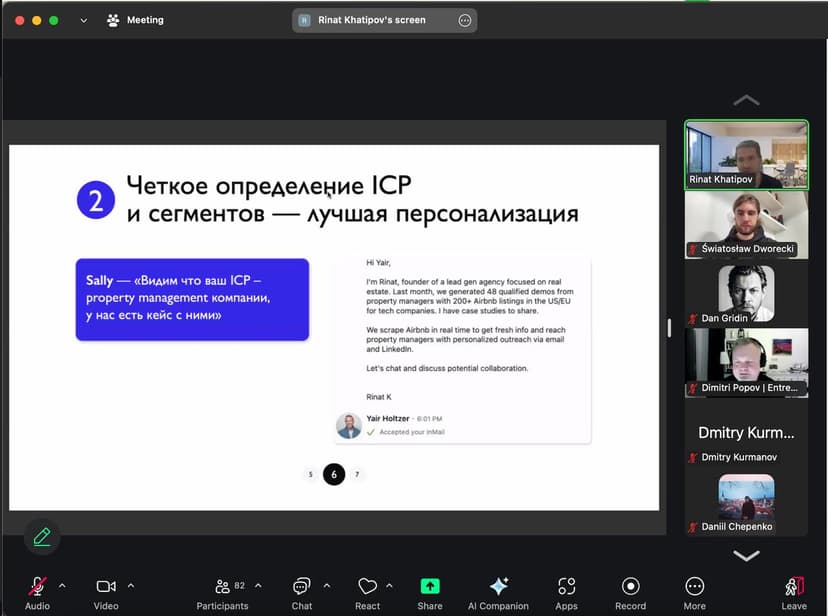Open the AI Companion panel

coord(498,592)
